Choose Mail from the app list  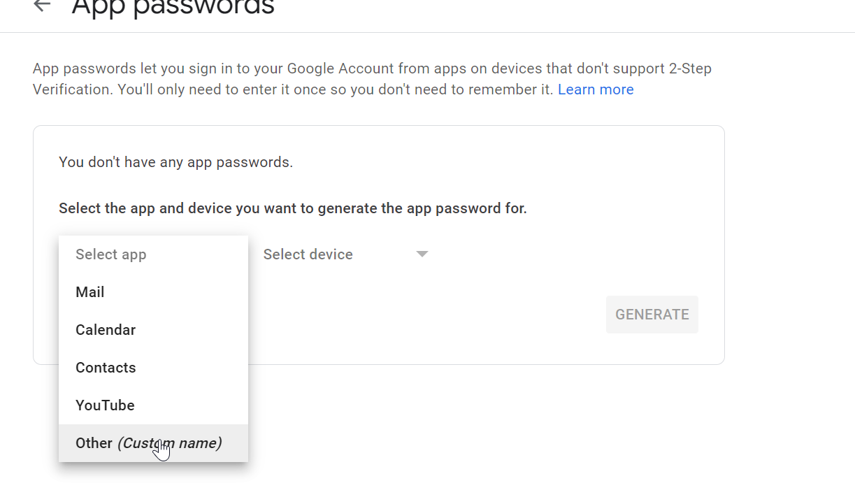pyautogui.click(x=153, y=292)
